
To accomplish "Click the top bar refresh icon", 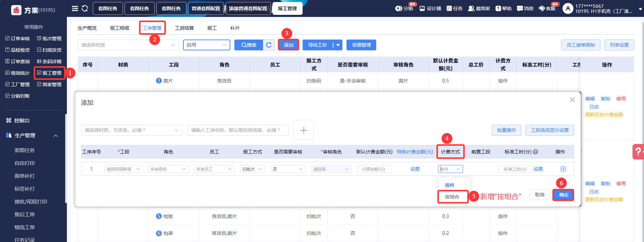I will (85, 8).
